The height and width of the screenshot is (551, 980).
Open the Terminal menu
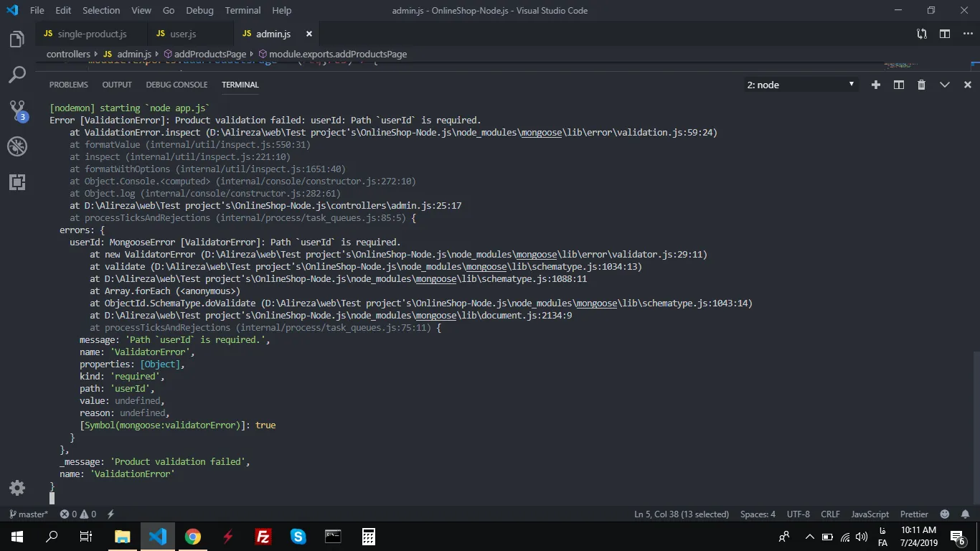pyautogui.click(x=243, y=11)
